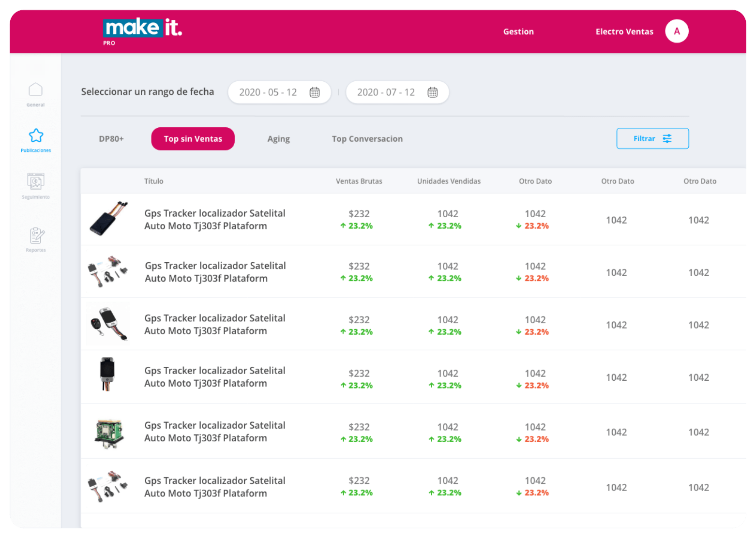Click the start date field 2020 - 05 - 12

[268, 92]
